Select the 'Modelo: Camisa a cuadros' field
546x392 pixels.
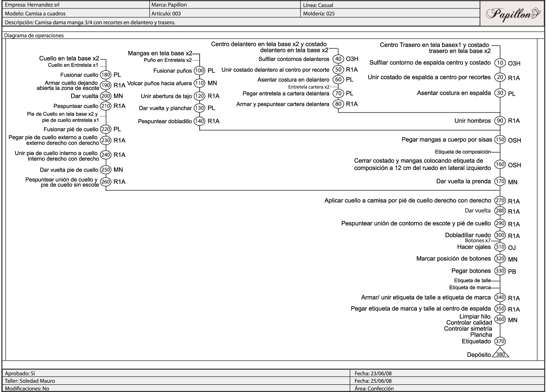click(x=35, y=14)
